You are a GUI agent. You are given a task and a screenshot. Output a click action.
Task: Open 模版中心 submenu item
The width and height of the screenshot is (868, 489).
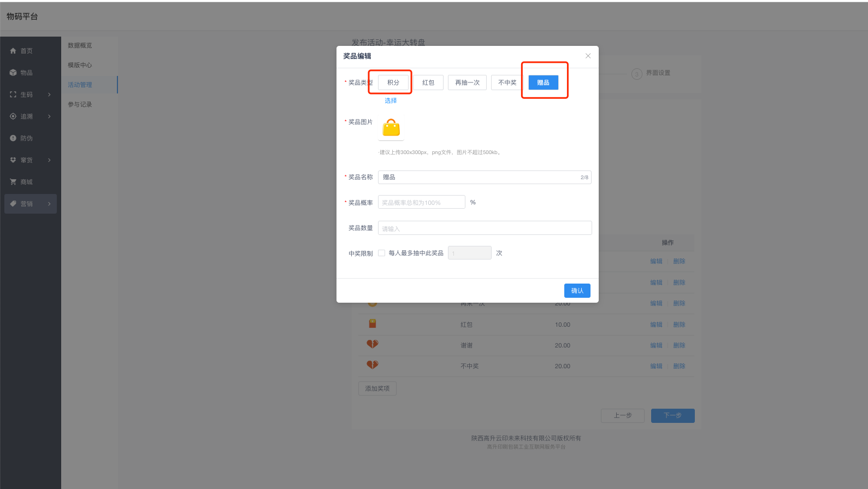click(80, 65)
